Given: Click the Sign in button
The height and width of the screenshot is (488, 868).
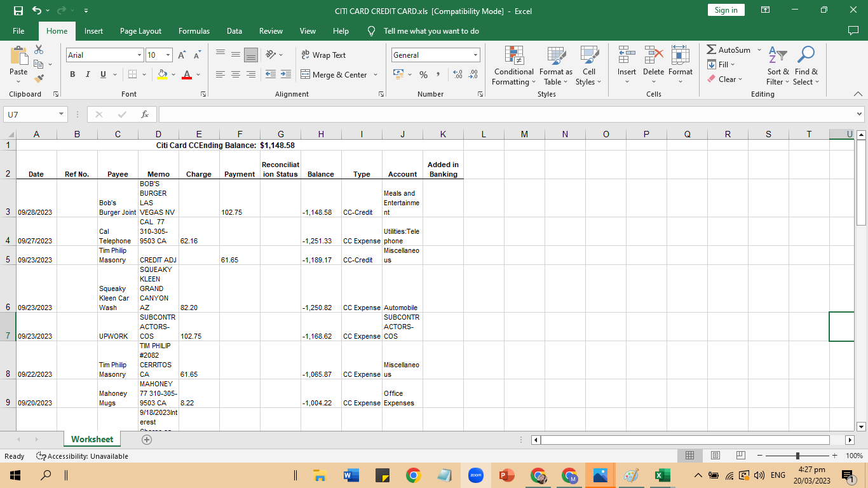Looking at the screenshot, I should click(x=726, y=10).
